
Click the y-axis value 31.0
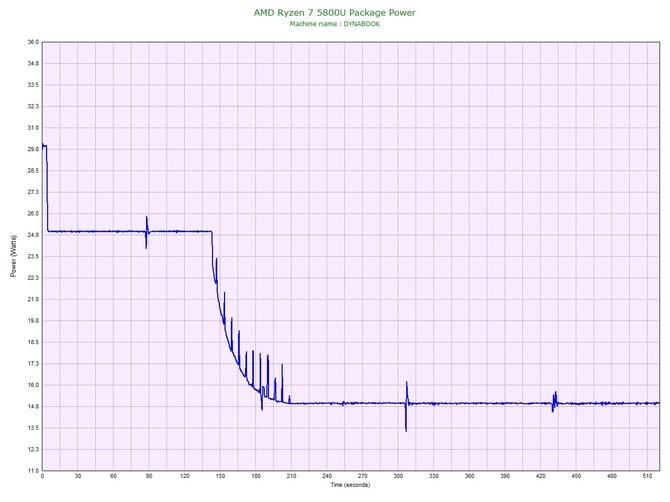33,128
